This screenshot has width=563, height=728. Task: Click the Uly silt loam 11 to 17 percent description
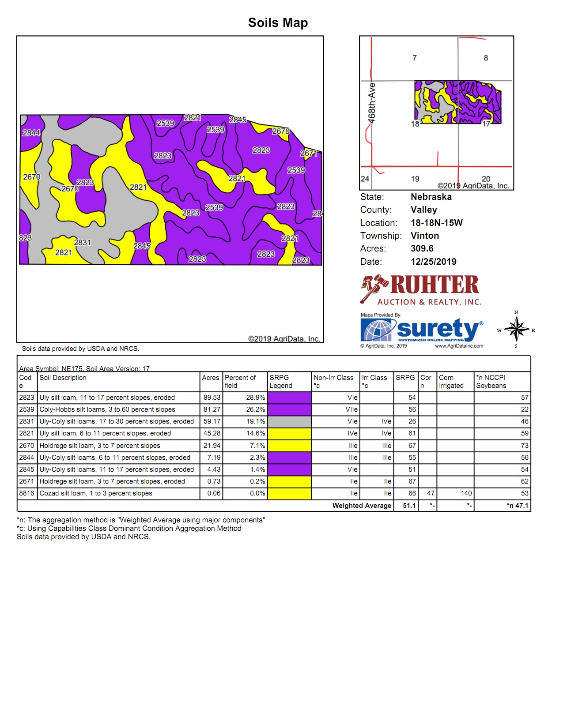click(107, 398)
